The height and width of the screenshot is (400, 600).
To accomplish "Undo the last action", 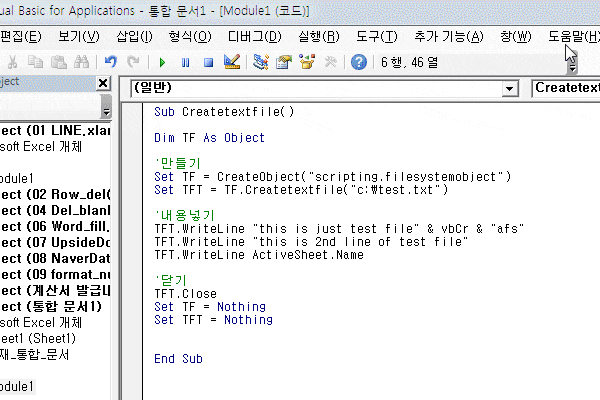I will click(111, 62).
